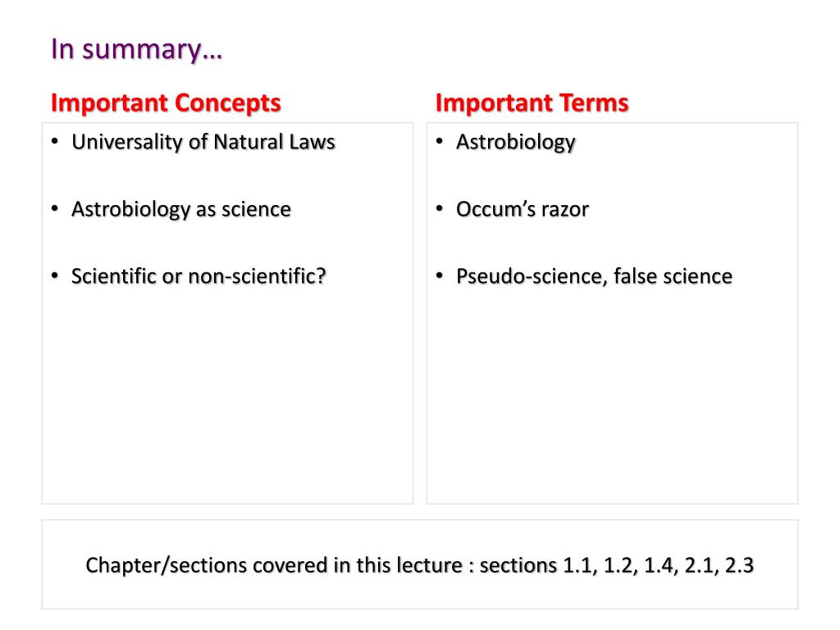
Task: Click empty area of Important Concepts box
Action: click(x=227, y=396)
